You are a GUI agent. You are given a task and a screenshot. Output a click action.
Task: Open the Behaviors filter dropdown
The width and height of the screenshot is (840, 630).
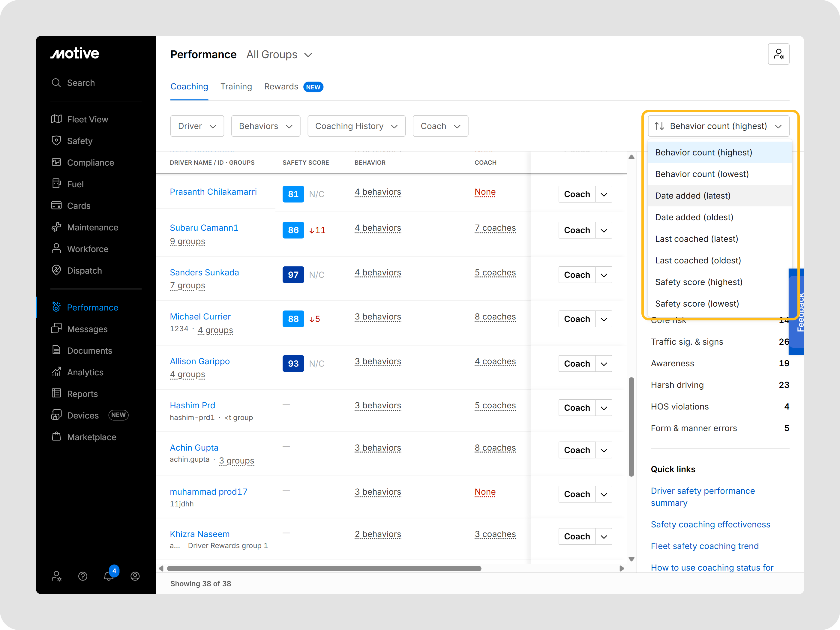coord(265,126)
